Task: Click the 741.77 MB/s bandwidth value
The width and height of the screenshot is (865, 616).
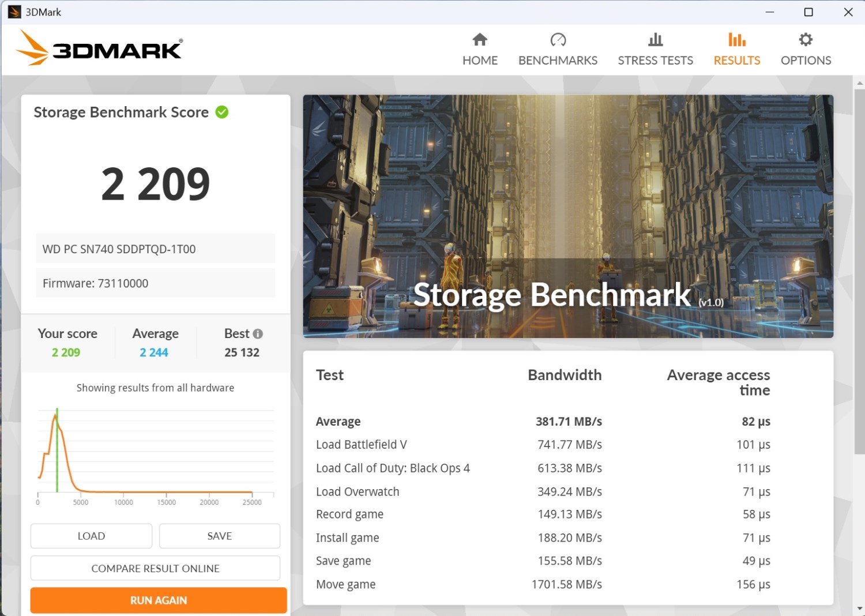Action: tap(570, 445)
